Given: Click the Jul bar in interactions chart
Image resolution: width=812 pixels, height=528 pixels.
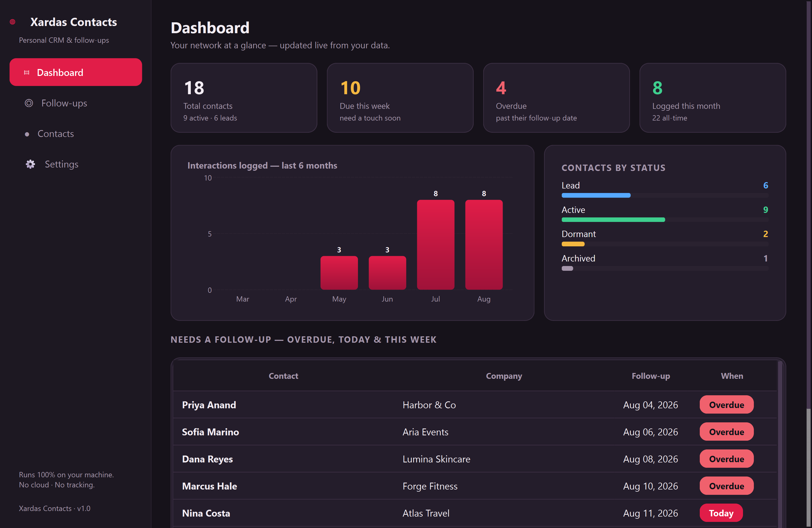Looking at the screenshot, I should tap(435, 245).
